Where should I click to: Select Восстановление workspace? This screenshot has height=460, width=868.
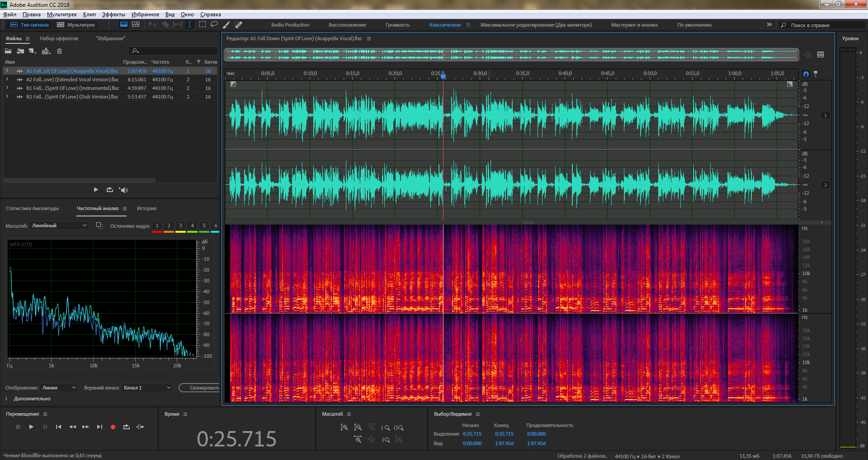pyautogui.click(x=347, y=25)
